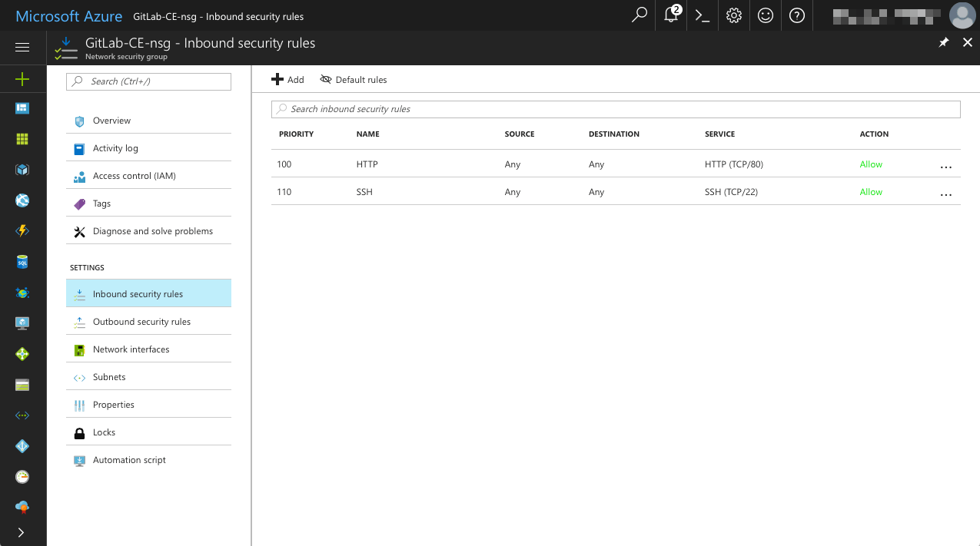The image size is (980, 546).
Task: Show Default rules
Action: (x=353, y=79)
